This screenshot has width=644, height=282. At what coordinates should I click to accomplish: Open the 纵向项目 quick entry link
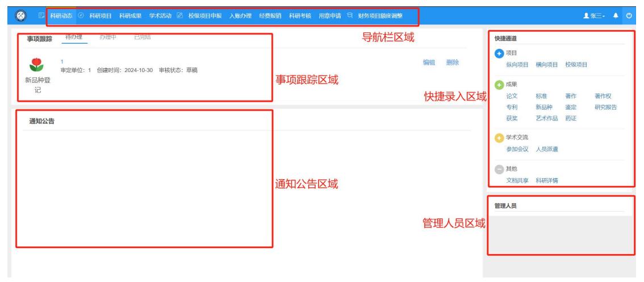click(517, 65)
